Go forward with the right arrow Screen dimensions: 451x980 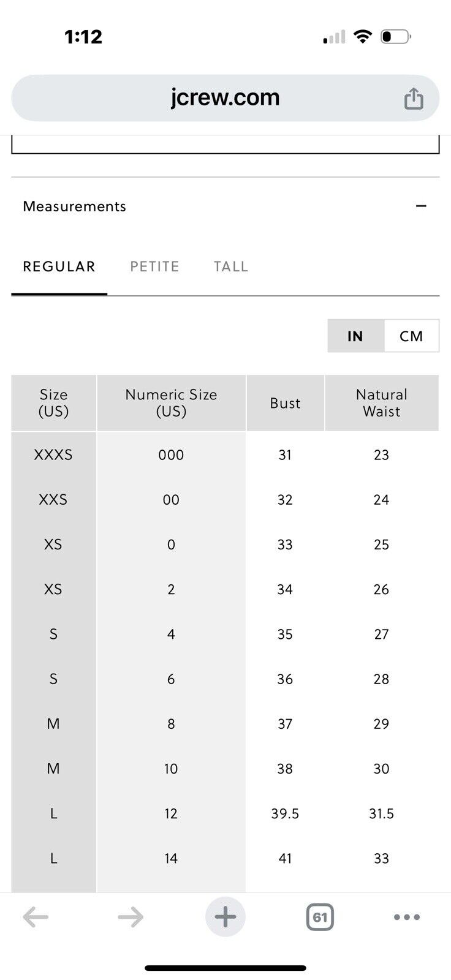[x=131, y=917]
